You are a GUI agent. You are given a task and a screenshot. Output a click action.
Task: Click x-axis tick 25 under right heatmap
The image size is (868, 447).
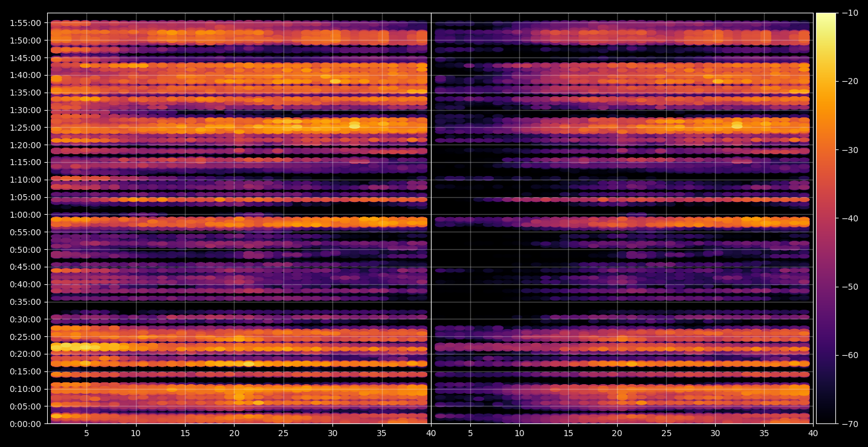pos(667,433)
